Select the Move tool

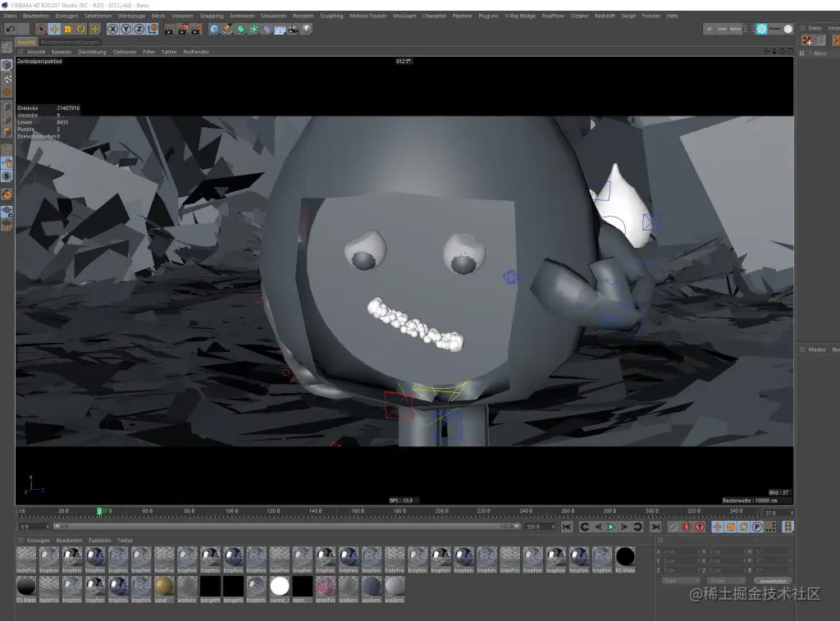(54, 28)
